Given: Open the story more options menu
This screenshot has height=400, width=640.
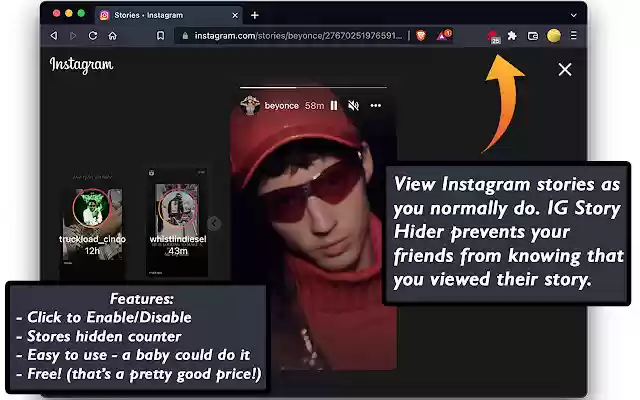Looking at the screenshot, I should click(376, 106).
